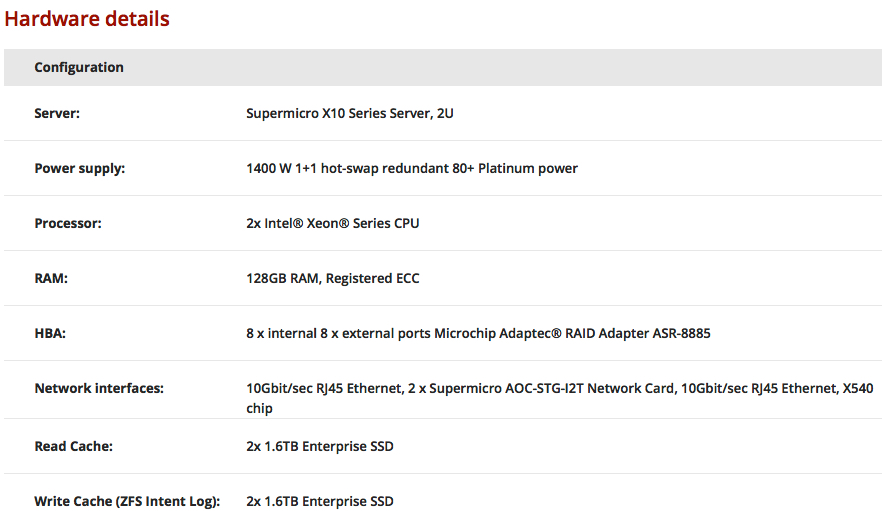Click the Hardware details heading
This screenshot has height=511, width=882.
pos(87,19)
